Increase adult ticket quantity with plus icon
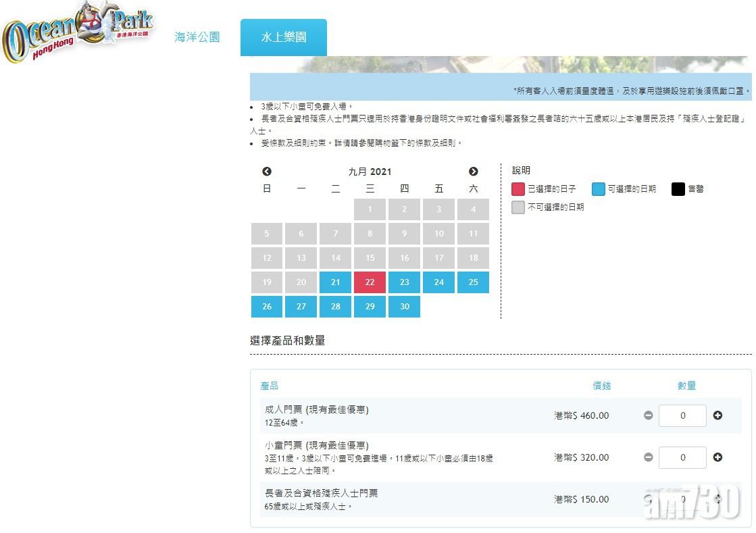756x533 pixels. (x=717, y=415)
